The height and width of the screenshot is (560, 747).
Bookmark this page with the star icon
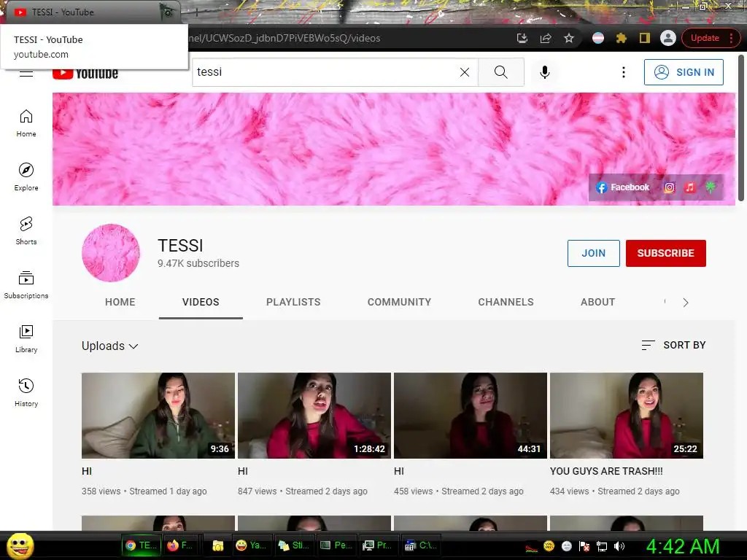click(x=569, y=38)
